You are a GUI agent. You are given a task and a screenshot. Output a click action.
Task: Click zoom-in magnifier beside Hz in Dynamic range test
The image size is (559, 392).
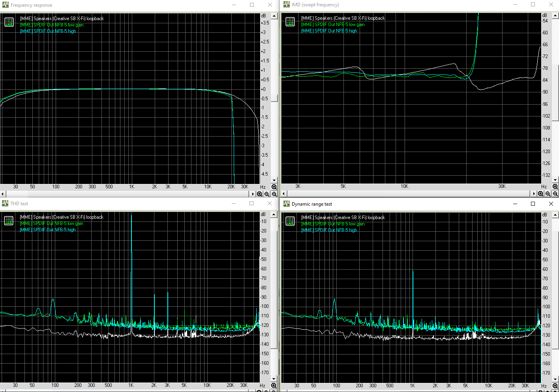click(555, 386)
